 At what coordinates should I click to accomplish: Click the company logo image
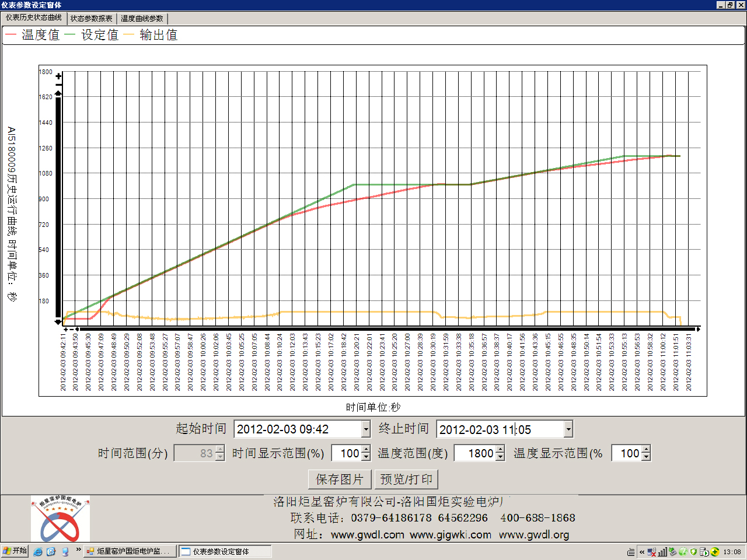[x=60, y=519]
